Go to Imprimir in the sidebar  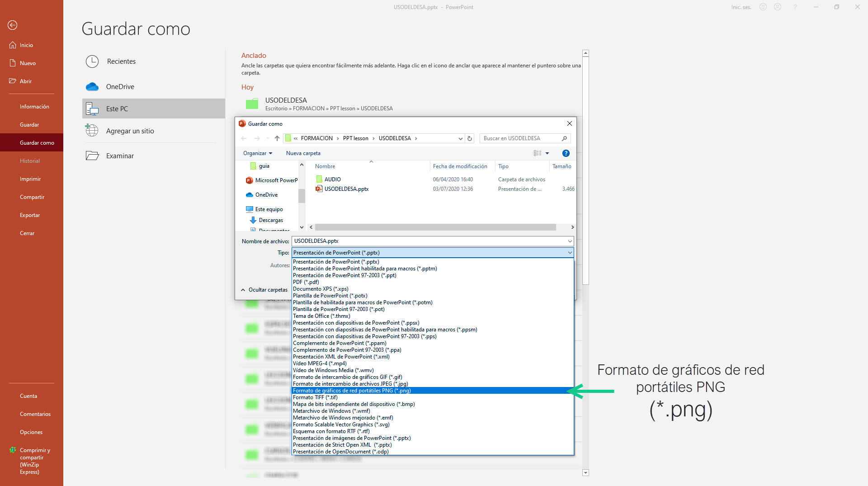point(30,179)
